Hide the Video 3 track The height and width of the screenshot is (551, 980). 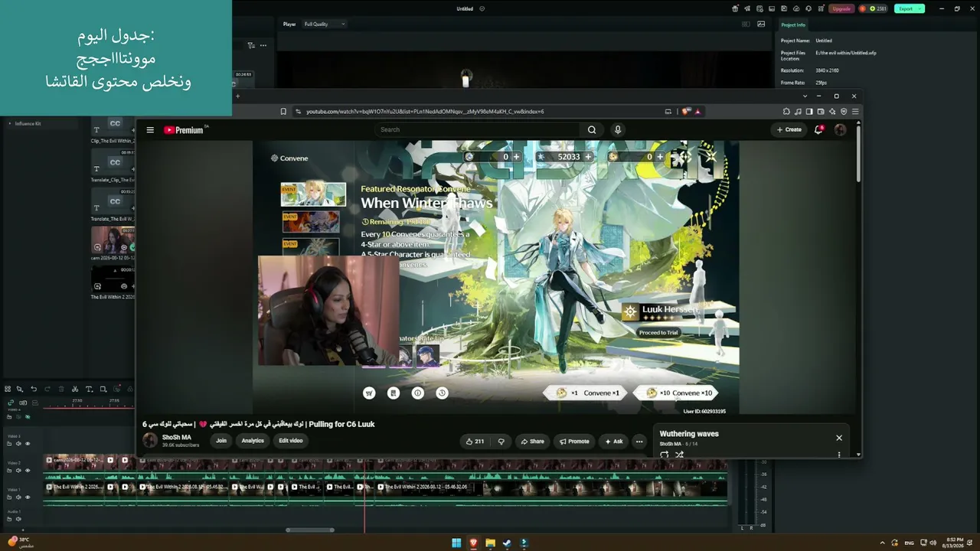(28, 444)
